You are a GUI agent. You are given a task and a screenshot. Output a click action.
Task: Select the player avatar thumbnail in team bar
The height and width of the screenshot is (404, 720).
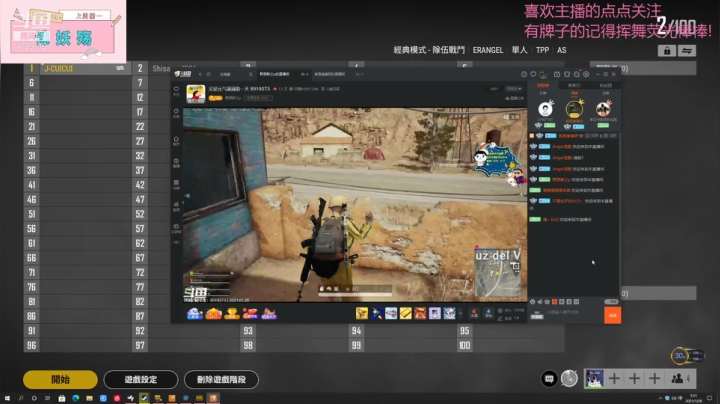pos(594,379)
